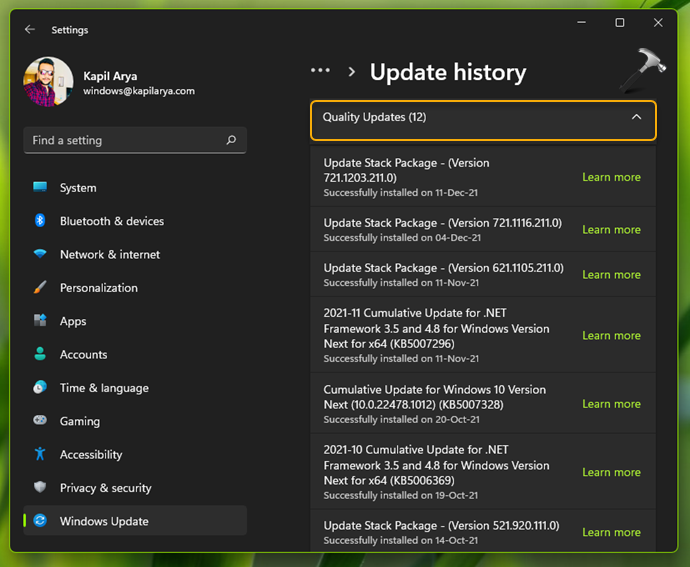Click the back arrow in Settings
The width and height of the screenshot is (690, 567).
pyautogui.click(x=30, y=30)
